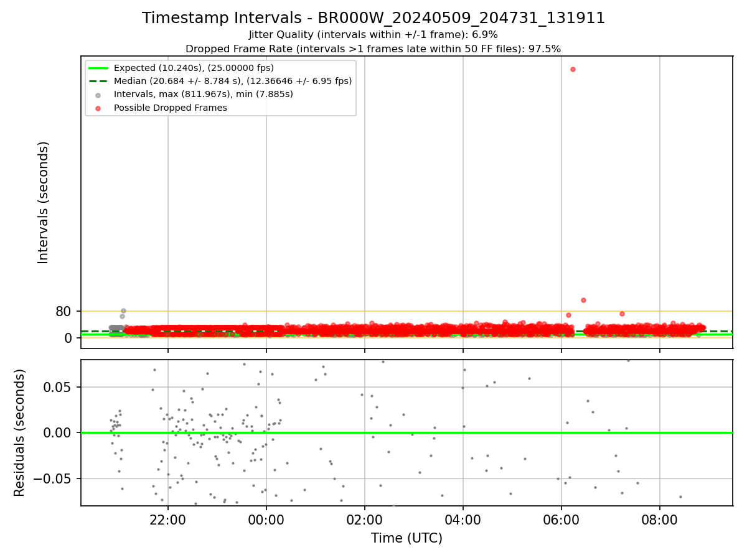Click the 02:00 time tick label

365,520
